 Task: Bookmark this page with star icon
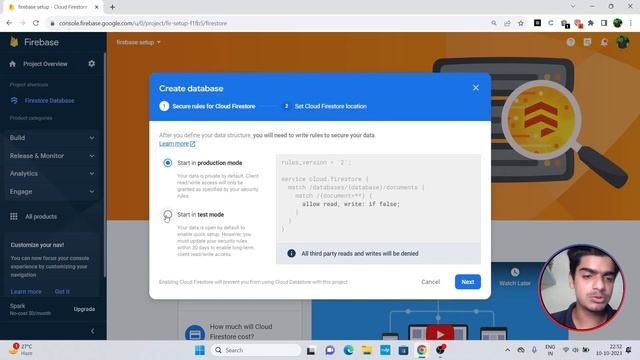520,23
